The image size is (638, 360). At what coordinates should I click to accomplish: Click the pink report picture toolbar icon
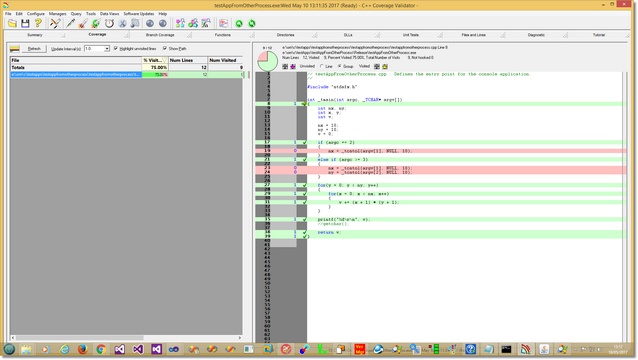223,23
